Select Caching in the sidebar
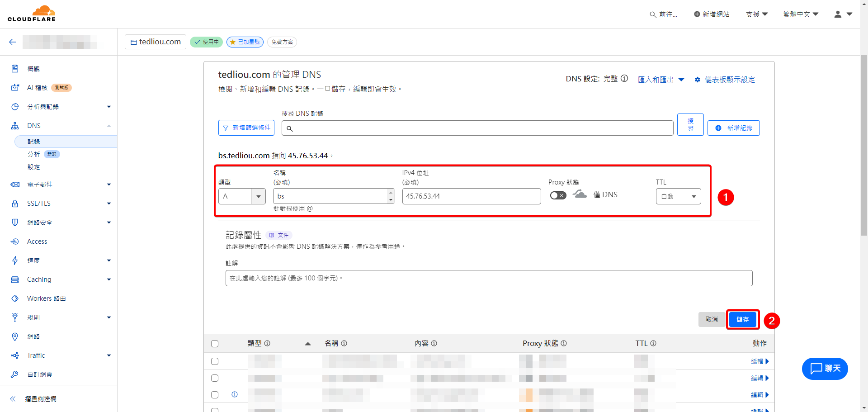 click(39, 279)
